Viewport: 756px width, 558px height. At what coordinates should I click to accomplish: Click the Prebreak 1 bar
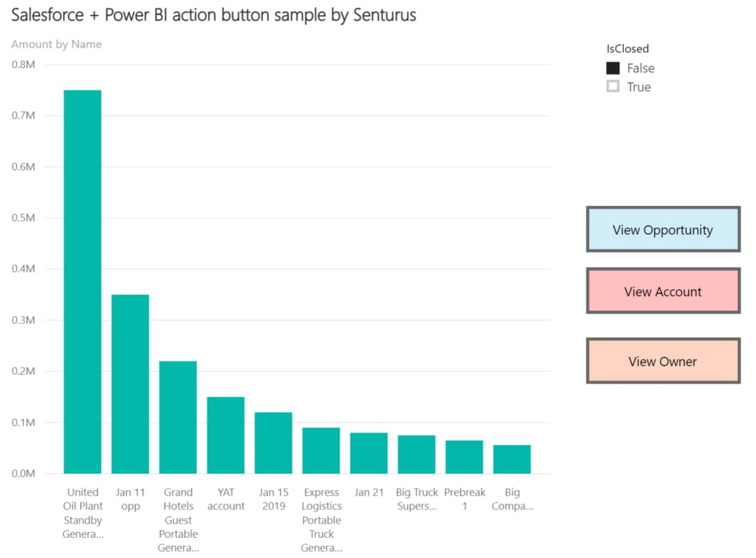pyautogui.click(x=464, y=456)
